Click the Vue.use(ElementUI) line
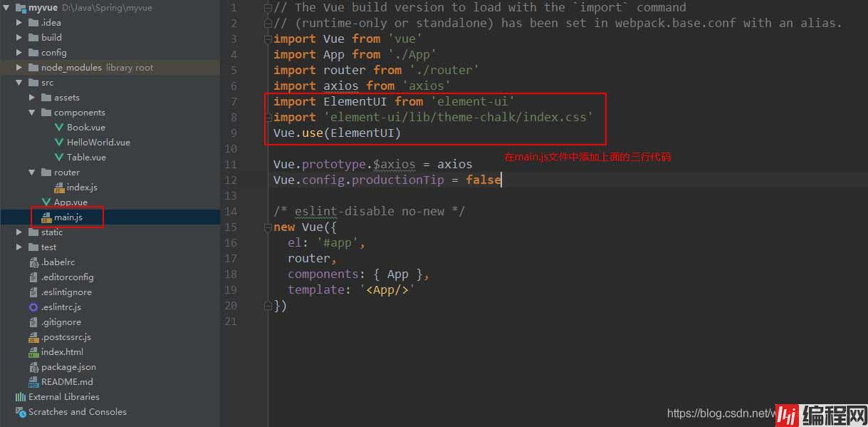 click(x=338, y=133)
